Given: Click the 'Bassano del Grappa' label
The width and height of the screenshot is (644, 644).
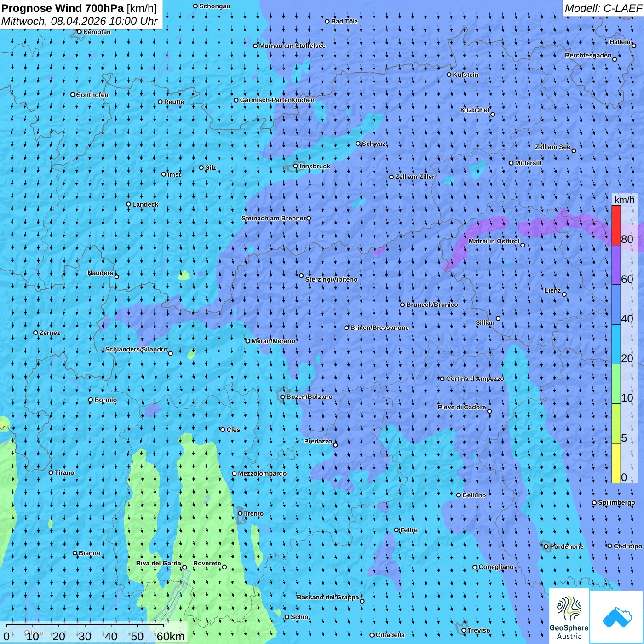Looking at the screenshot, I should (x=328, y=597).
